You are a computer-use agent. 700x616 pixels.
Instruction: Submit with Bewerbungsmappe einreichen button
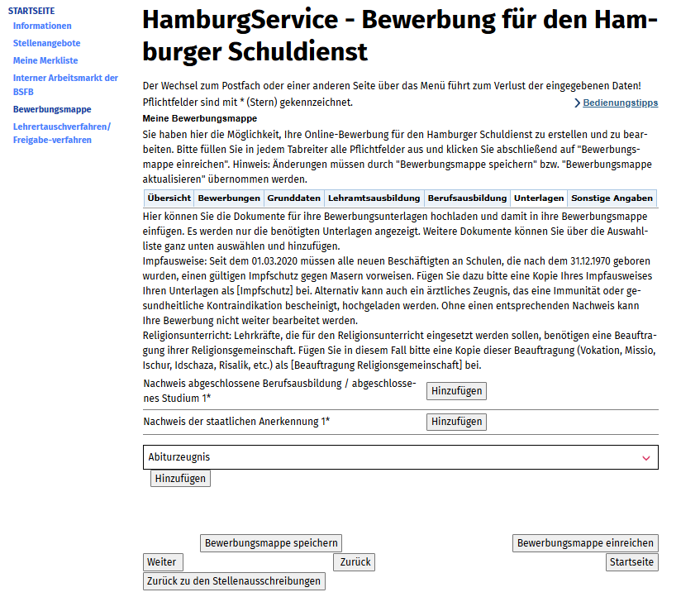point(585,543)
